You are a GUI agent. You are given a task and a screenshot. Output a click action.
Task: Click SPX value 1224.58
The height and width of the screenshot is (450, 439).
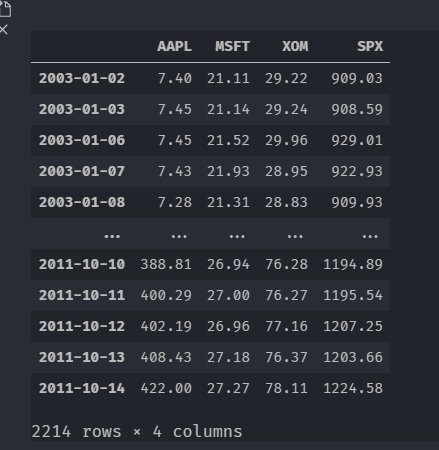pyautogui.click(x=353, y=389)
